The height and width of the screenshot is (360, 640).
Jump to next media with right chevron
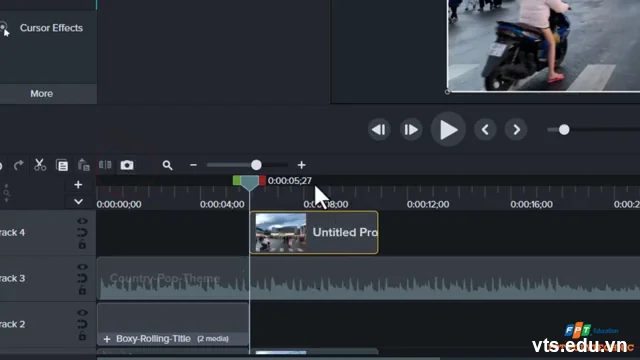[x=516, y=130]
